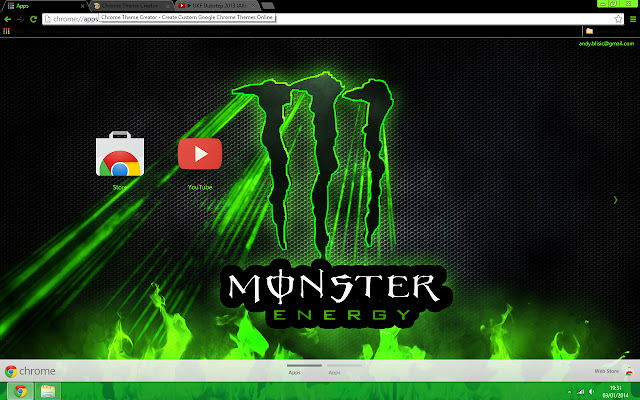This screenshot has height=400, width=640.
Task: Open the Chrome Web Store app
Action: coord(120,154)
